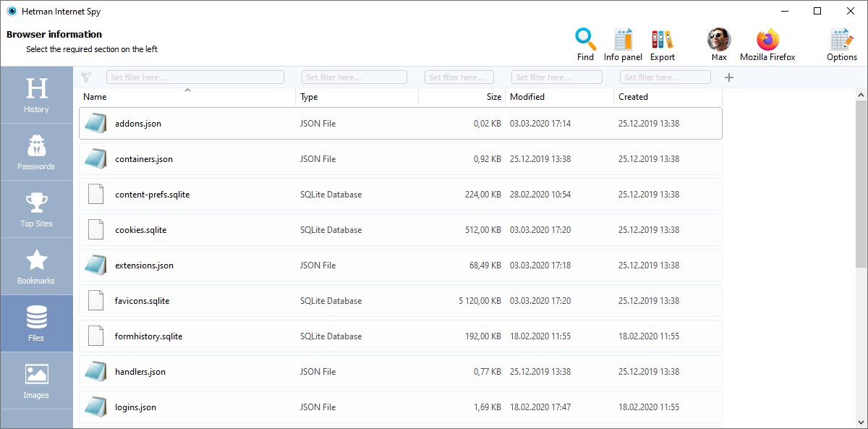Screen dimensions: 868x429
Task: Click the handlers.json file icon
Action: point(96,372)
